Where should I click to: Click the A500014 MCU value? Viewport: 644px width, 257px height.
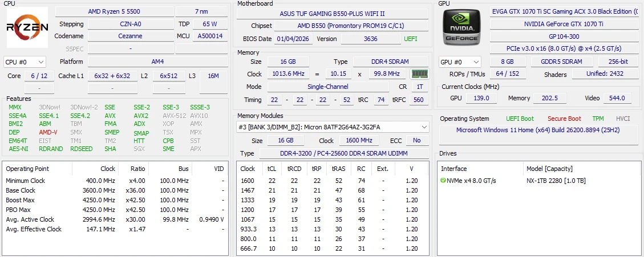point(210,36)
